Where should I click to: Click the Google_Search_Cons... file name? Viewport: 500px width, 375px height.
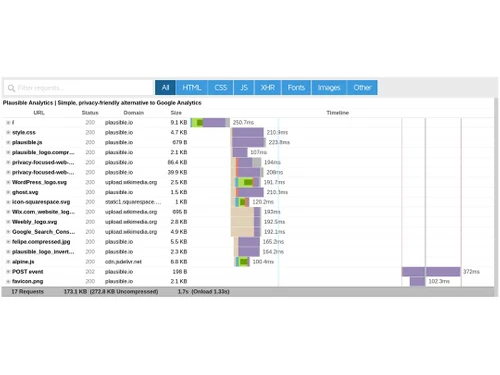pos(43,232)
